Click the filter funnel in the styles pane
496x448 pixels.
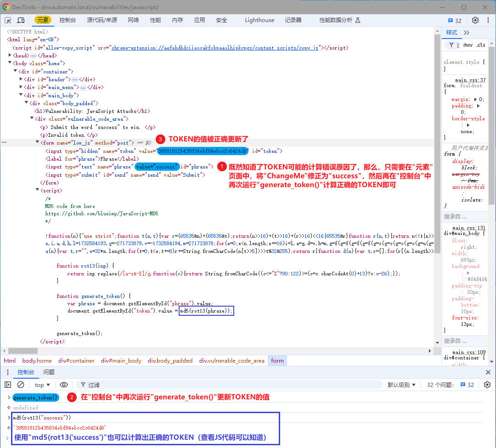[x=451, y=45]
